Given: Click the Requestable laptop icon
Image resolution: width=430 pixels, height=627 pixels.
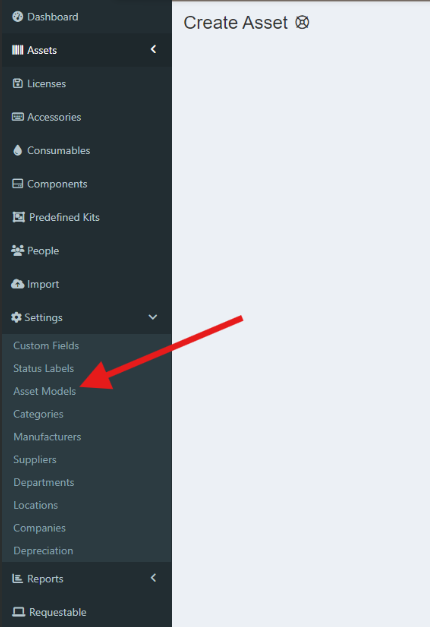Looking at the screenshot, I should click(x=18, y=612).
